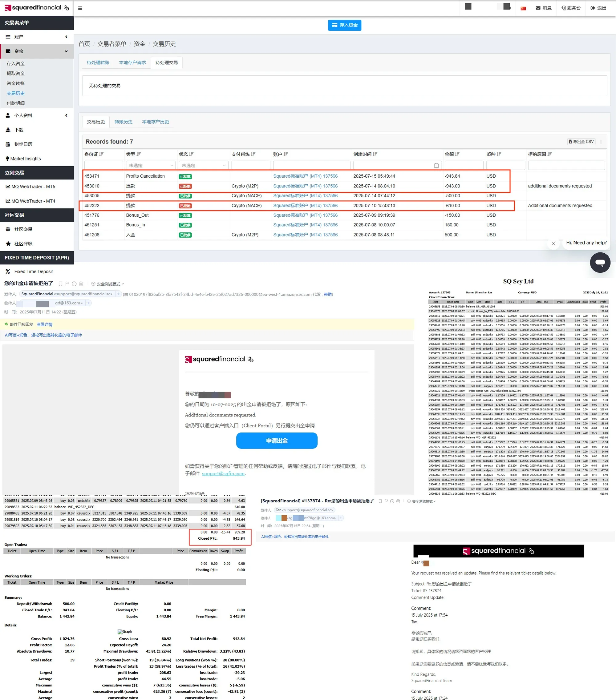This screenshot has width=616, height=700.
Task: Switch to 本地存户历史 tab
Action: click(x=155, y=122)
